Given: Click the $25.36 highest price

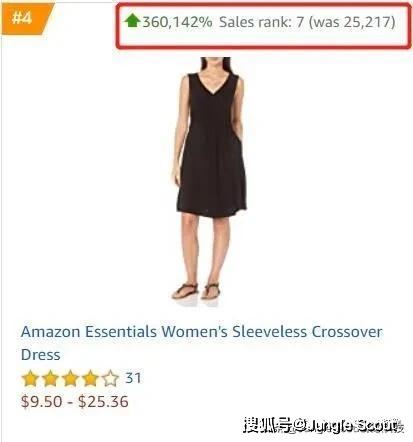Looking at the screenshot, I should coord(103,401).
